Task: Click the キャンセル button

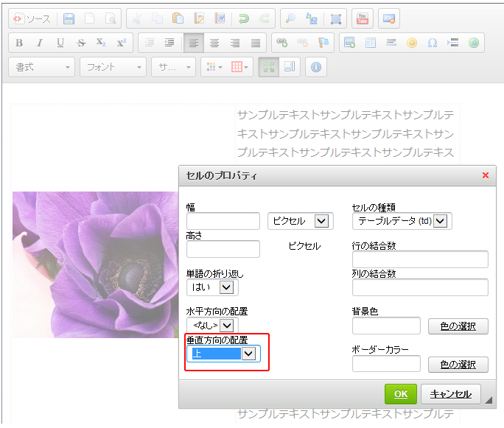Action: [x=450, y=394]
